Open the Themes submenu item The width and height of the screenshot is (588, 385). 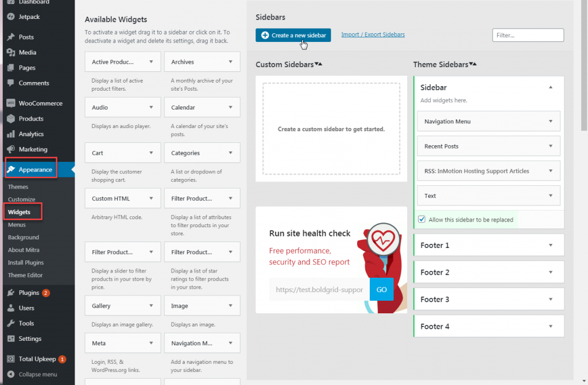[x=18, y=186]
